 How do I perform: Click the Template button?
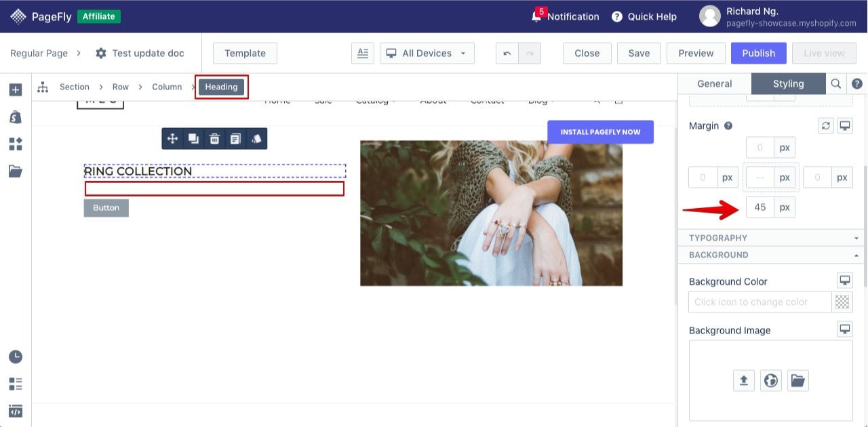tap(245, 53)
